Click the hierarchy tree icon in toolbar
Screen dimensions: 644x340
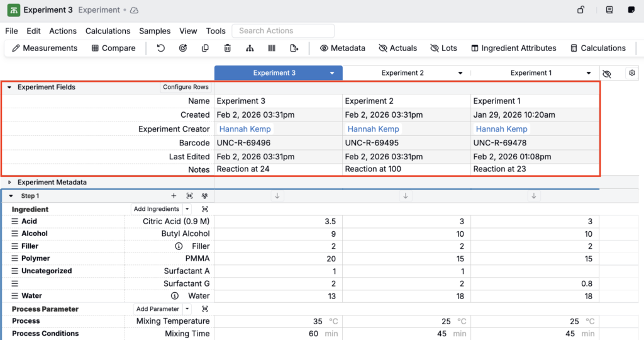[x=250, y=48]
